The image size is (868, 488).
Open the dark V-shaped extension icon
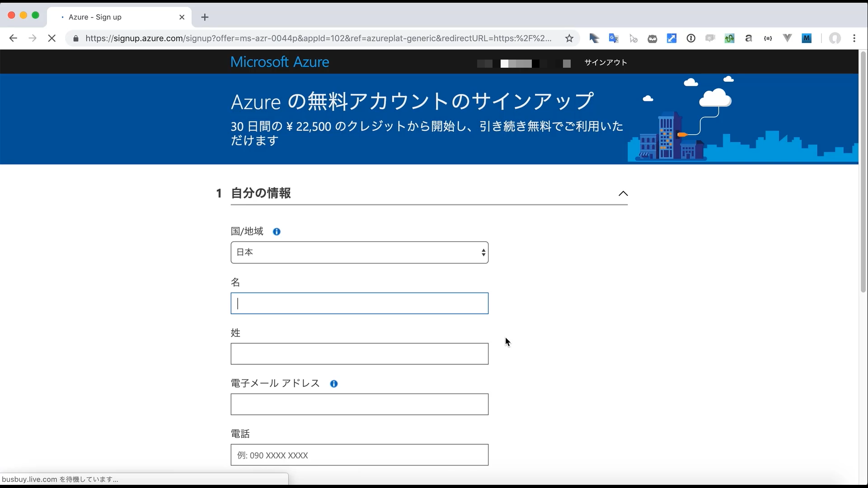787,38
